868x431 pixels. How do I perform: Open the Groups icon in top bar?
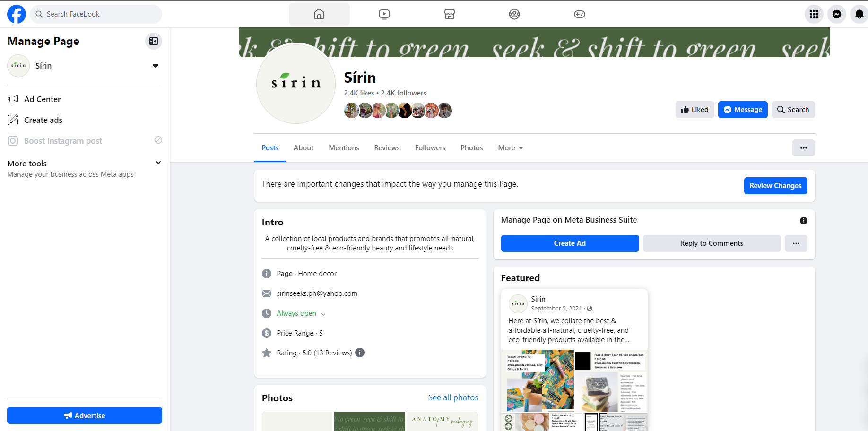tap(514, 14)
